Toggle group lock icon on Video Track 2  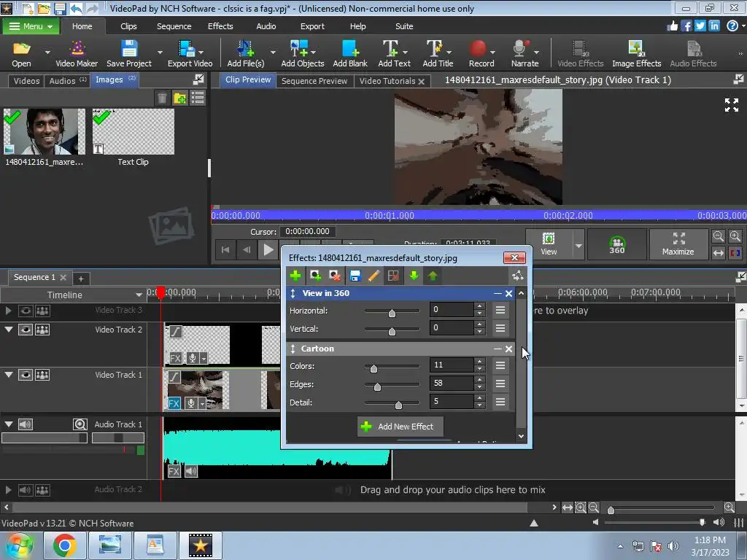click(42, 330)
